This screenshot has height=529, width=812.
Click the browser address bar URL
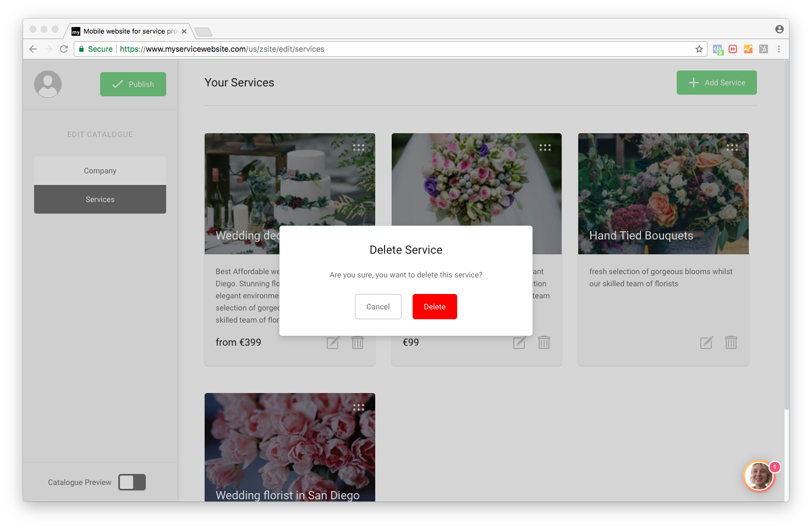point(222,49)
